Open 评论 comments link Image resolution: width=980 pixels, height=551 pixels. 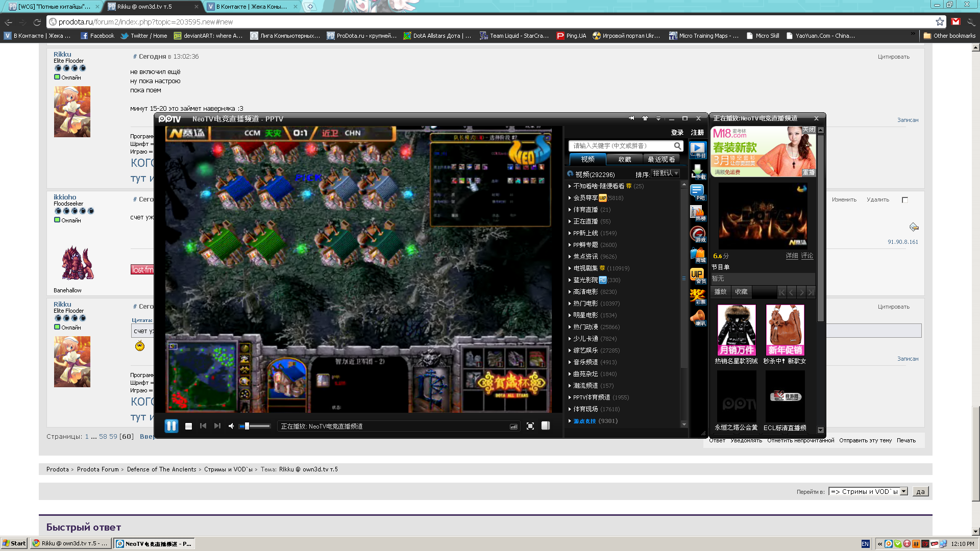pos(807,256)
